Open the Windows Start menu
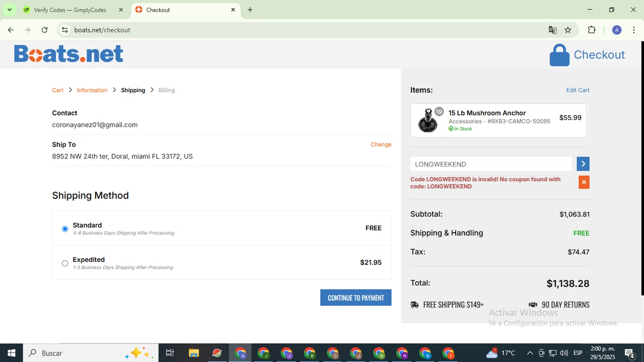Image resolution: width=644 pixels, height=362 pixels. (x=11, y=353)
